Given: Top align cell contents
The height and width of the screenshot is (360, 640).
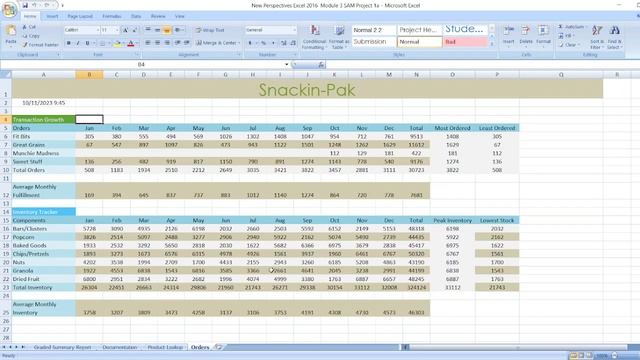Looking at the screenshot, I should coord(148,30).
